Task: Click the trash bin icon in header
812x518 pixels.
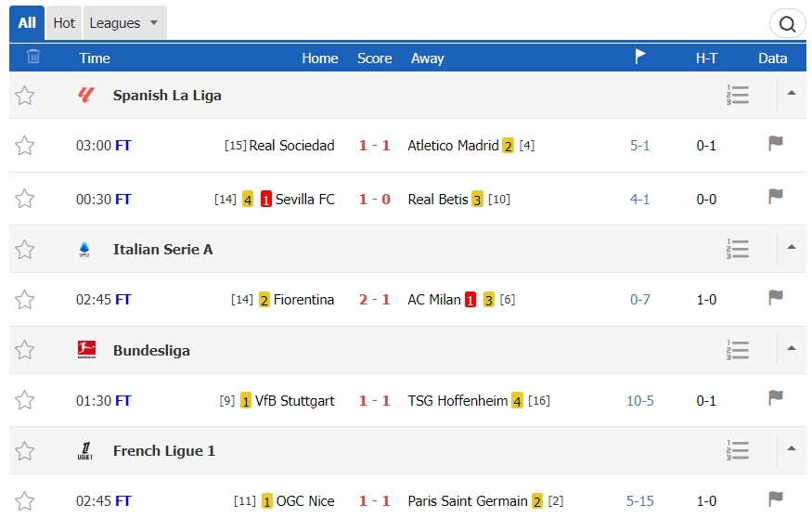Action: pyautogui.click(x=33, y=56)
